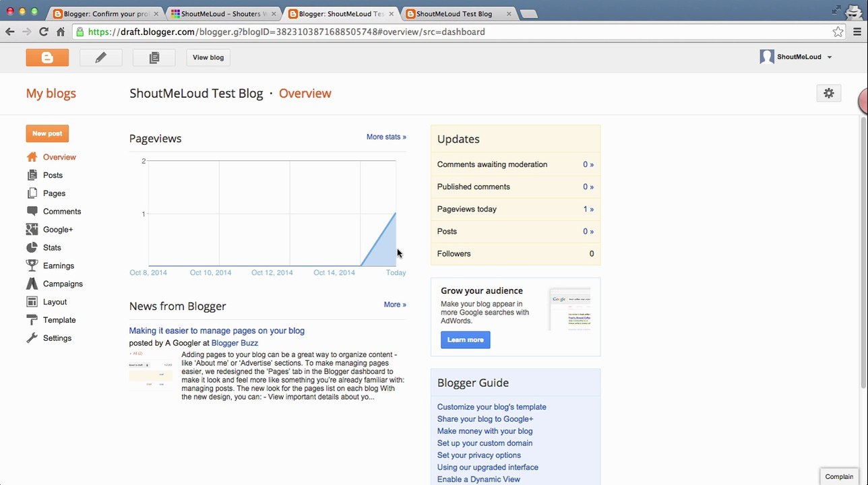This screenshot has width=868, height=485.
Task: Open 'Share your blog to Google+' guide
Action: coord(485,419)
